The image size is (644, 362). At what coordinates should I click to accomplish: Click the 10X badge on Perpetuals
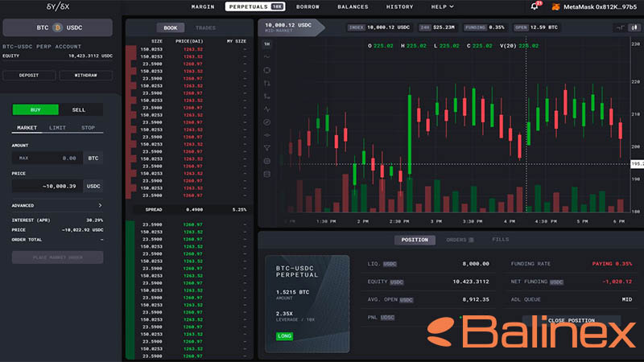(x=277, y=6)
